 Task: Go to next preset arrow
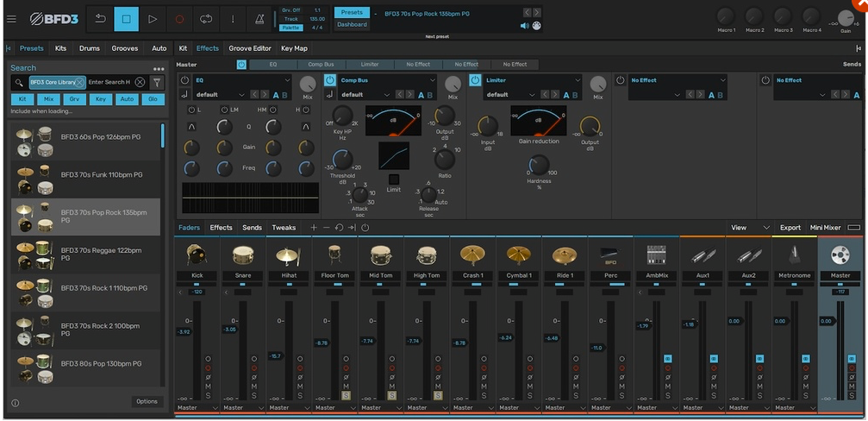537,12
